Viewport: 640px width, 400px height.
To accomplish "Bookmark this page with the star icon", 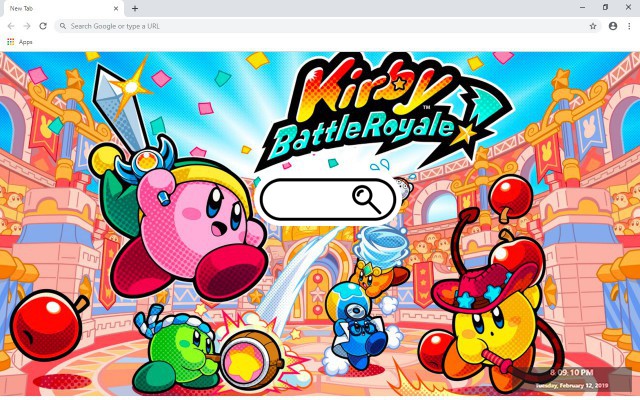I will [x=593, y=26].
